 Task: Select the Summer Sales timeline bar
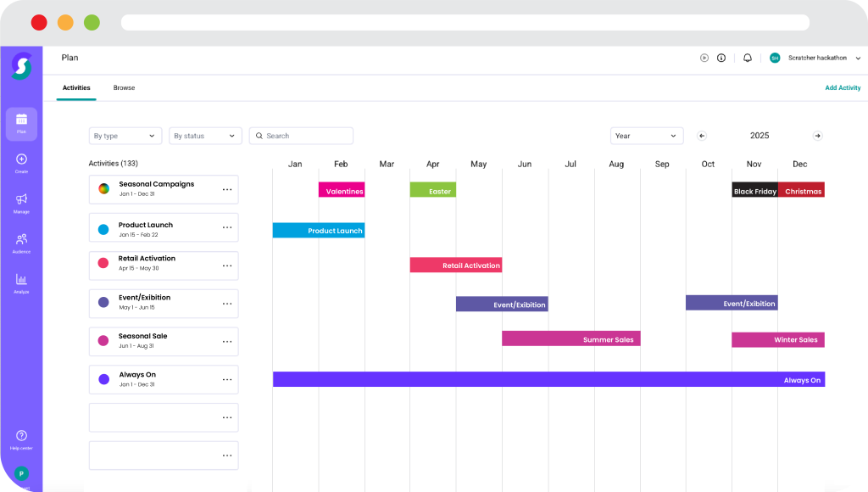pyautogui.click(x=571, y=338)
